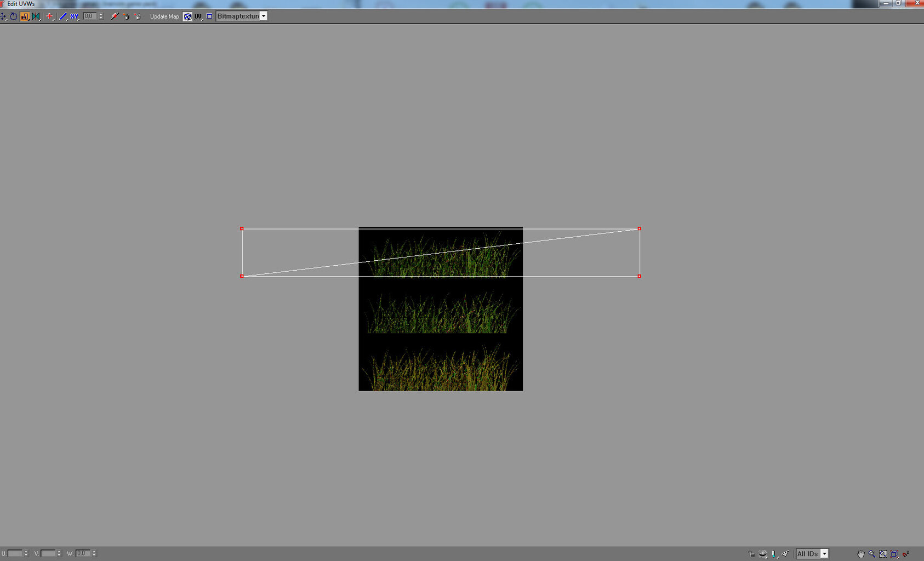Click the blue XY axis constraint icon
Screen dimensions: 924x561
tap(74, 16)
